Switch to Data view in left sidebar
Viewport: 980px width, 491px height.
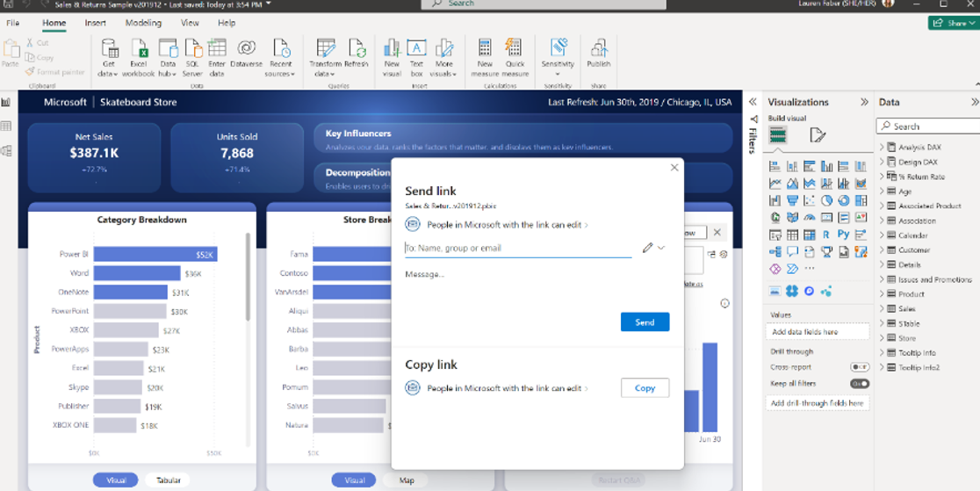tap(6, 126)
